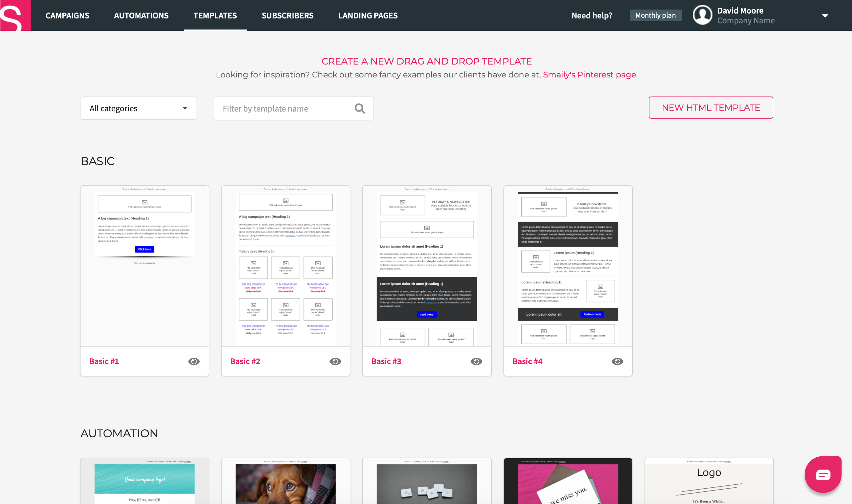
Task: Click New HTML Template button
Action: (711, 108)
